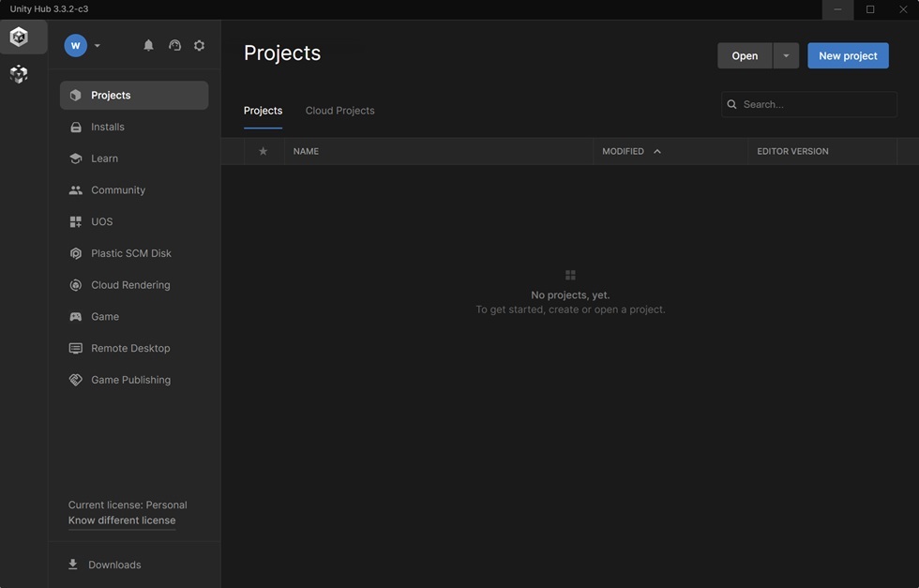Switch to the Cloud Projects tab
The height and width of the screenshot is (588, 919).
[x=339, y=111]
